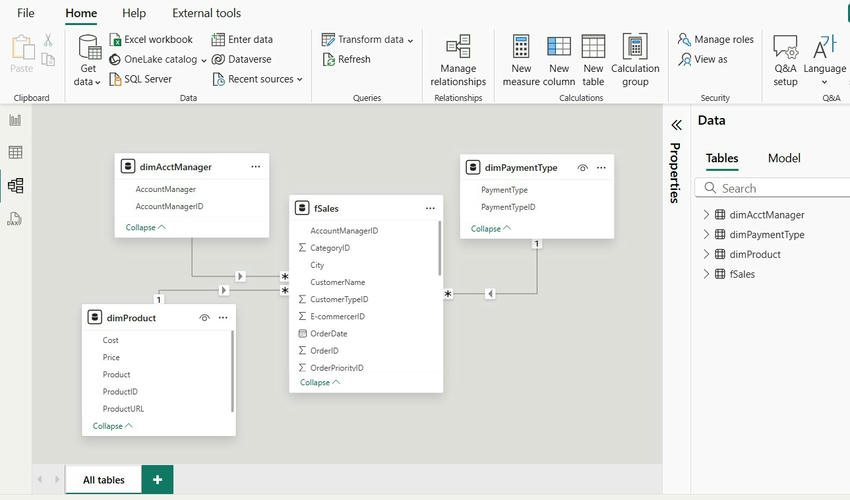Select Model view in sidebar

coord(15,185)
